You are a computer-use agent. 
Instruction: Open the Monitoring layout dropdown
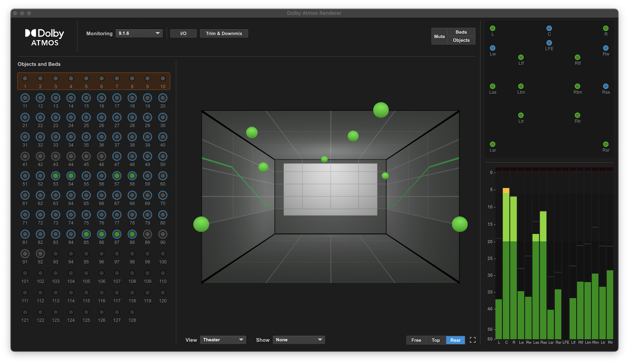139,33
